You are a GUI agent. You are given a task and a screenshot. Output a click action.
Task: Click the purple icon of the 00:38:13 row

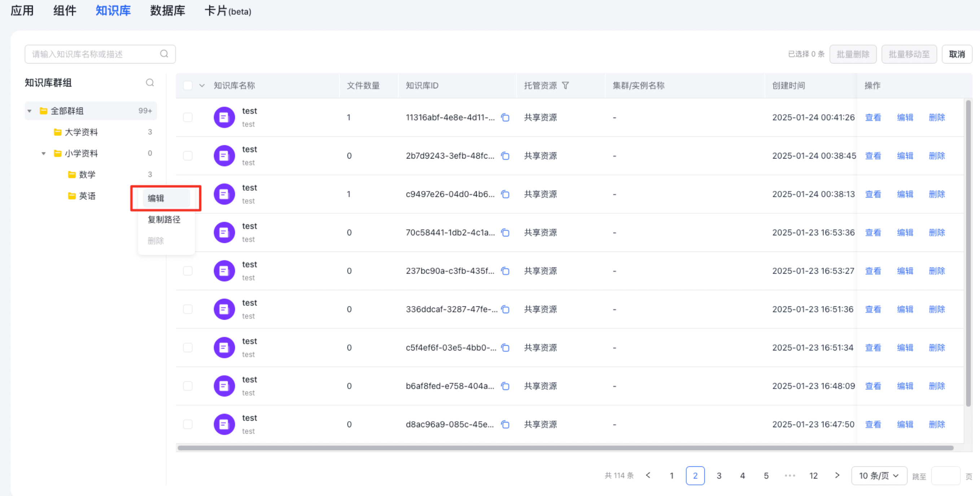coord(224,194)
